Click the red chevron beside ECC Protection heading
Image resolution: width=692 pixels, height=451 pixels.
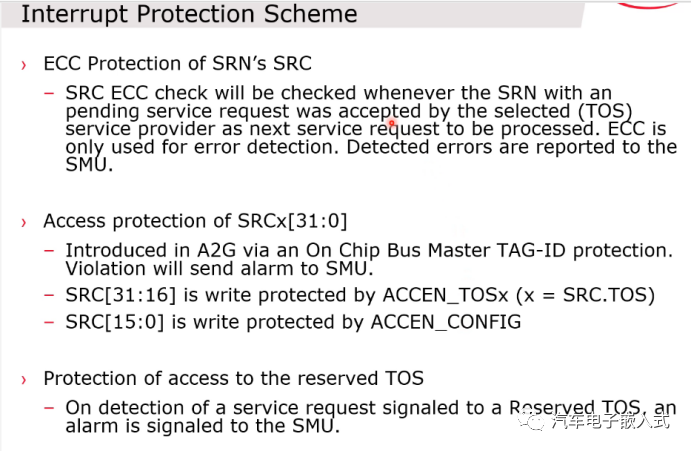click(24, 65)
